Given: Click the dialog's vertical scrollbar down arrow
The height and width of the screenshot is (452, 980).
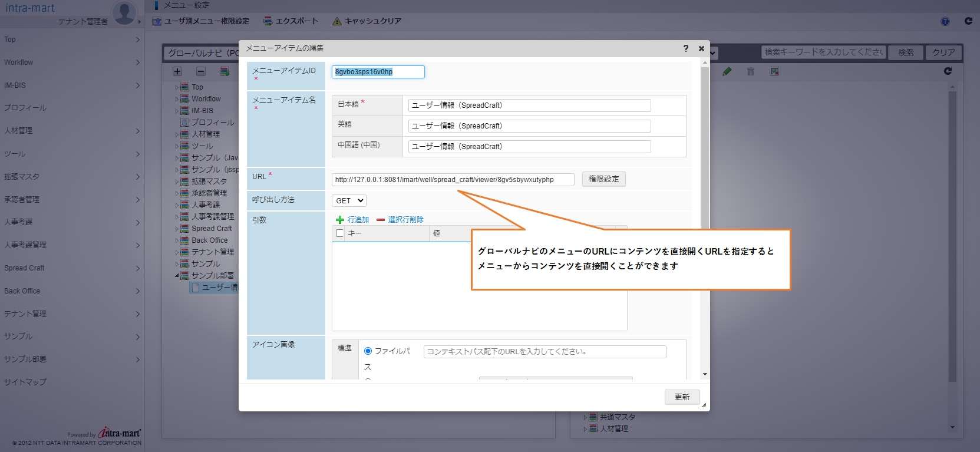Looking at the screenshot, I should pos(705,374).
